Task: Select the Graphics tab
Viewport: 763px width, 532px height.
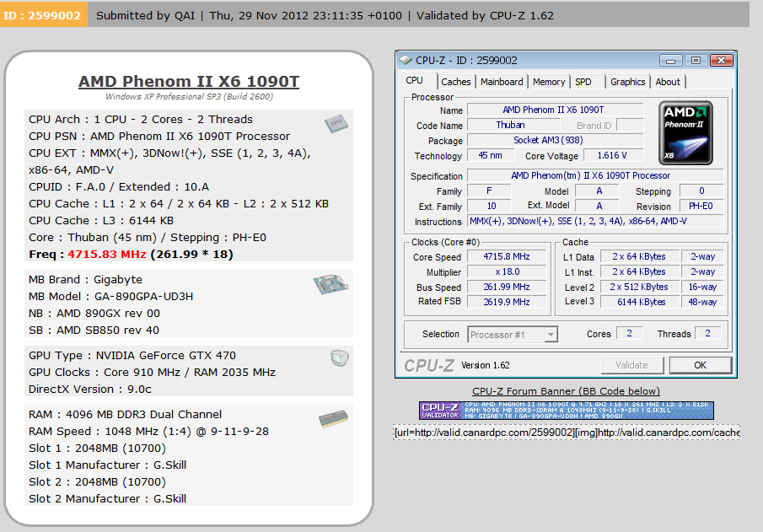Action: (x=628, y=82)
